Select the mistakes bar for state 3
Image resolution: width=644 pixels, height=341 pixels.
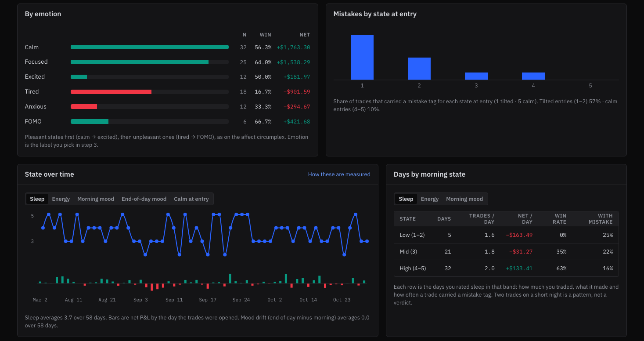(476, 76)
